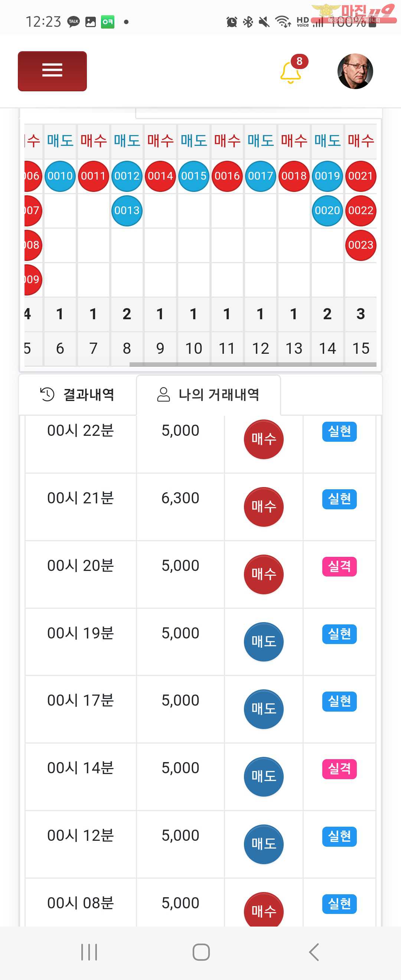
Task: Click the red round marker 0014
Action: click(x=160, y=176)
